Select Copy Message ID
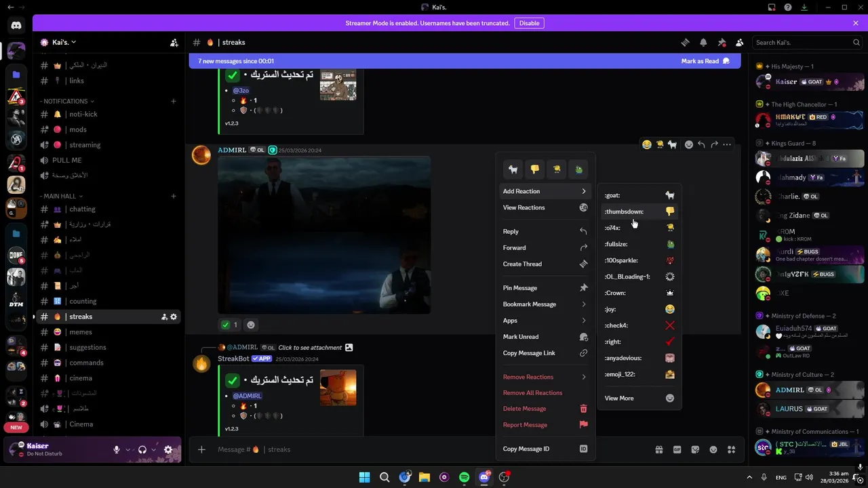 pyautogui.click(x=545, y=449)
